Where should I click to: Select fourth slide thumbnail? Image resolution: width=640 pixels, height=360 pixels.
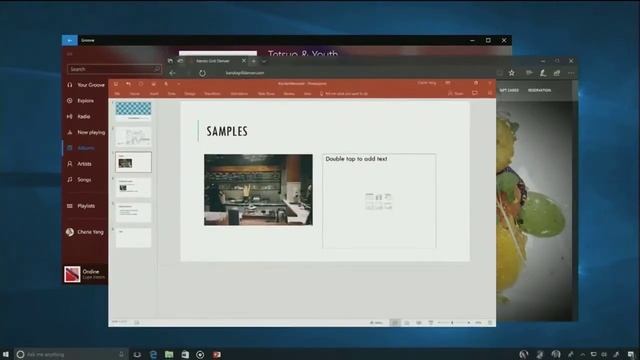coord(133,187)
